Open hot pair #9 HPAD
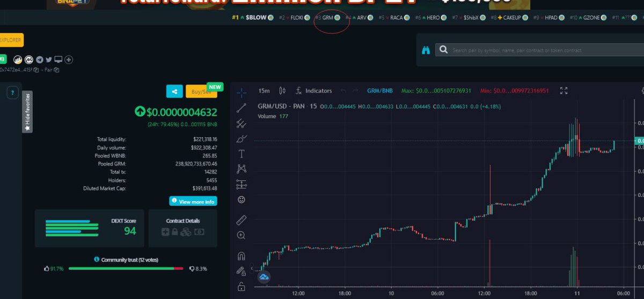This screenshot has height=299, width=644. (x=548, y=18)
